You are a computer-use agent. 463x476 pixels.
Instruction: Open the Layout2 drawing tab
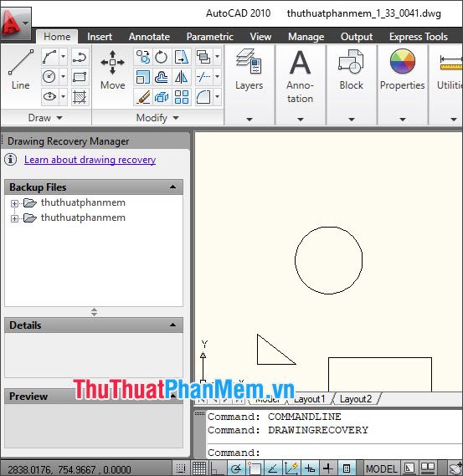[x=356, y=399]
